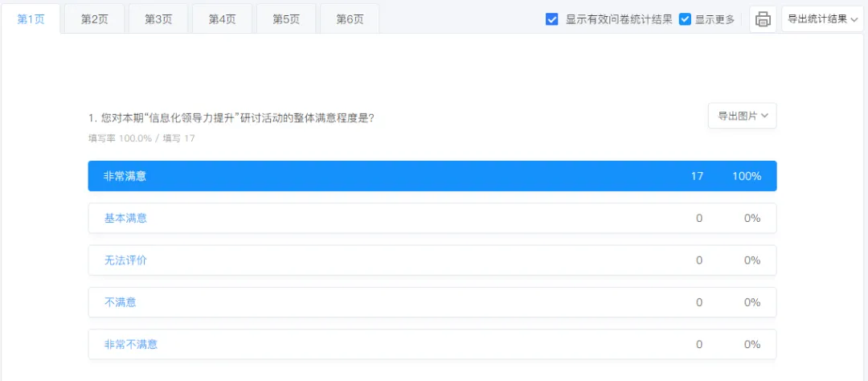This screenshot has width=868, height=381.
Task: Select the 第5页 tab
Action: tap(285, 19)
